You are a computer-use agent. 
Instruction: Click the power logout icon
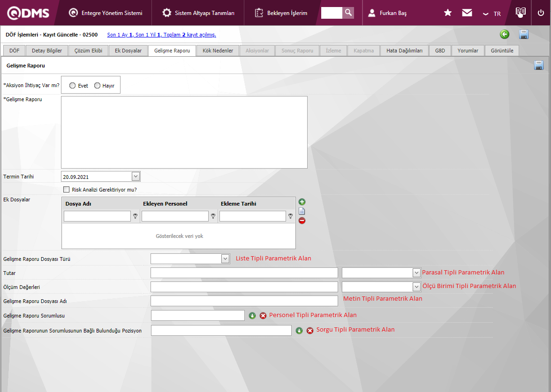(x=541, y=13)
